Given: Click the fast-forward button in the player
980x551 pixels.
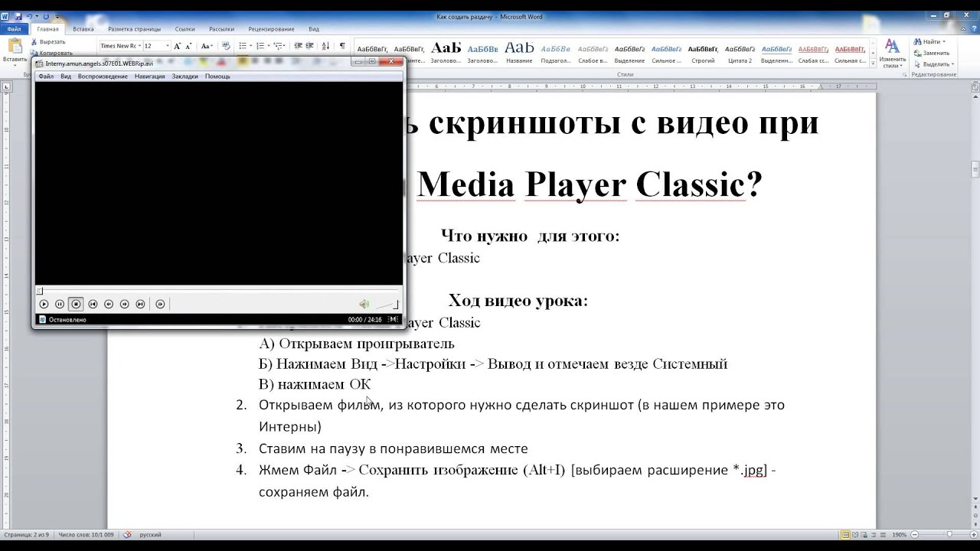Looking at the screenshot, I should [x=125, y=304].
